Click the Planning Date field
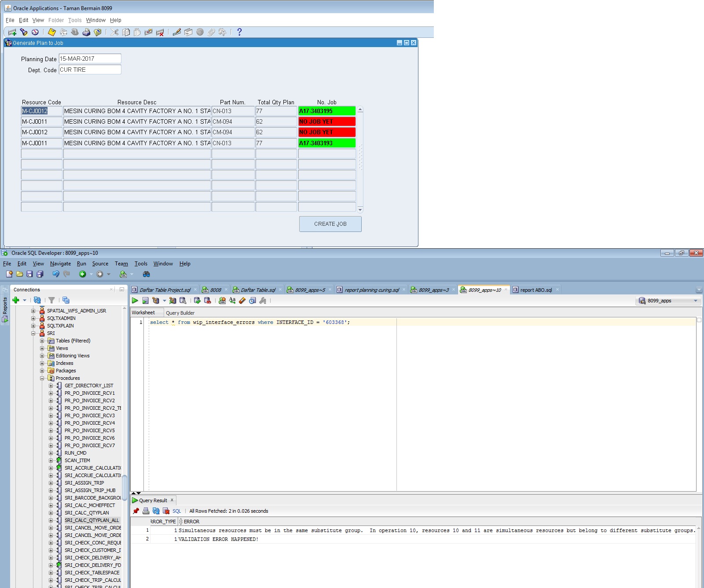 90,59
